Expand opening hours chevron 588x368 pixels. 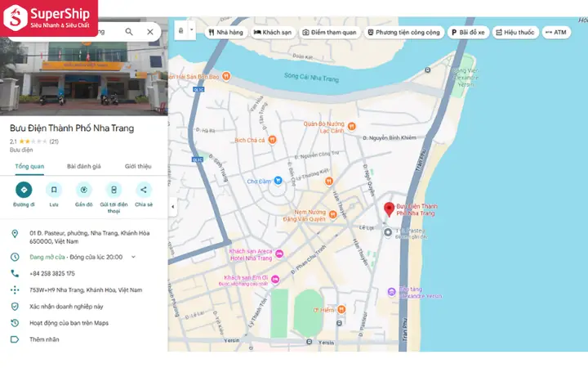pyautogui.click(x=133, y=257)
